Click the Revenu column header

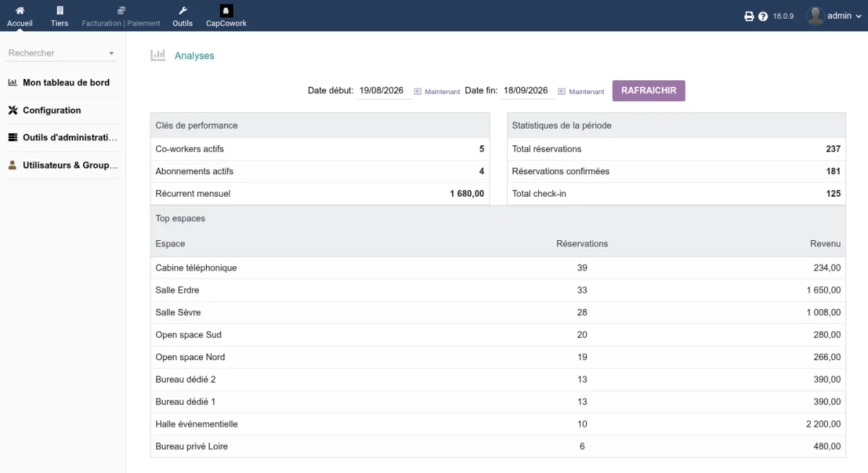click(825, 244)
